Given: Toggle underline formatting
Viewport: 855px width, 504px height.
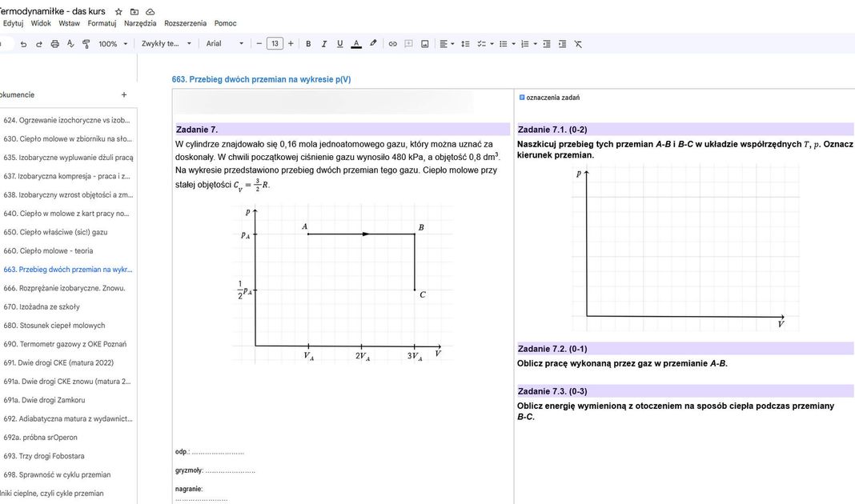Looking at the screenshot, I should click(339, 44).
